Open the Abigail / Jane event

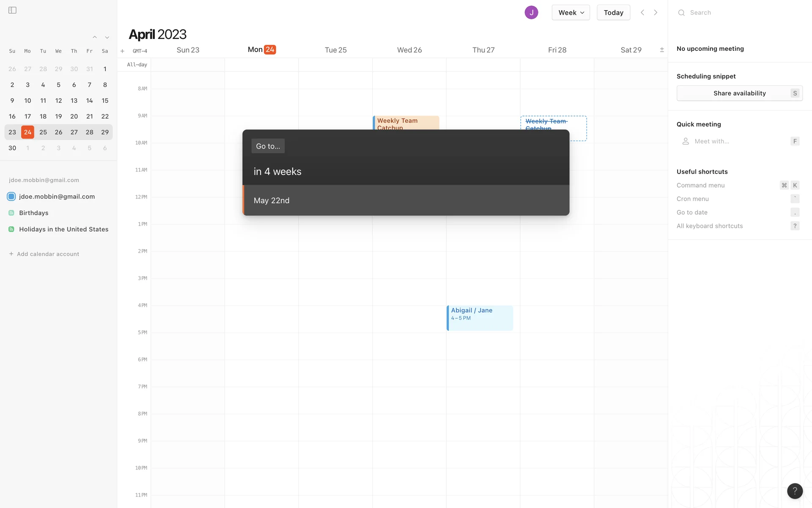[x=480, y=317]
